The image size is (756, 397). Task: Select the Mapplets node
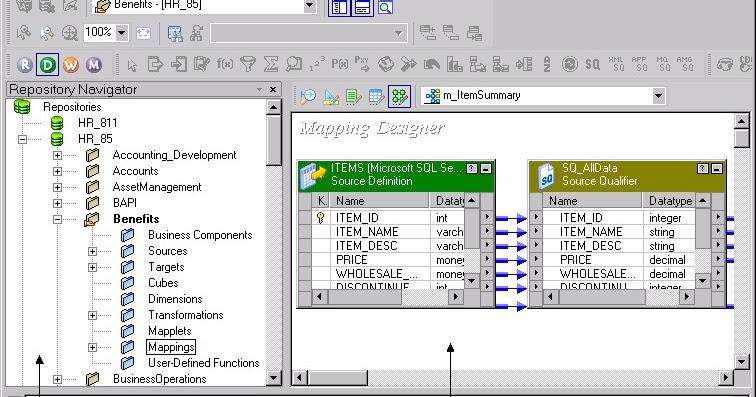pos(170,331)
